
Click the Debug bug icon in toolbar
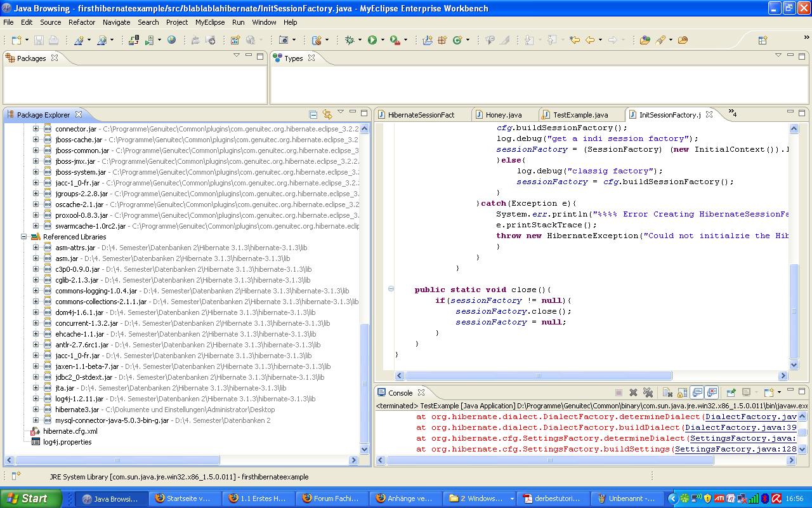point(350,40)
